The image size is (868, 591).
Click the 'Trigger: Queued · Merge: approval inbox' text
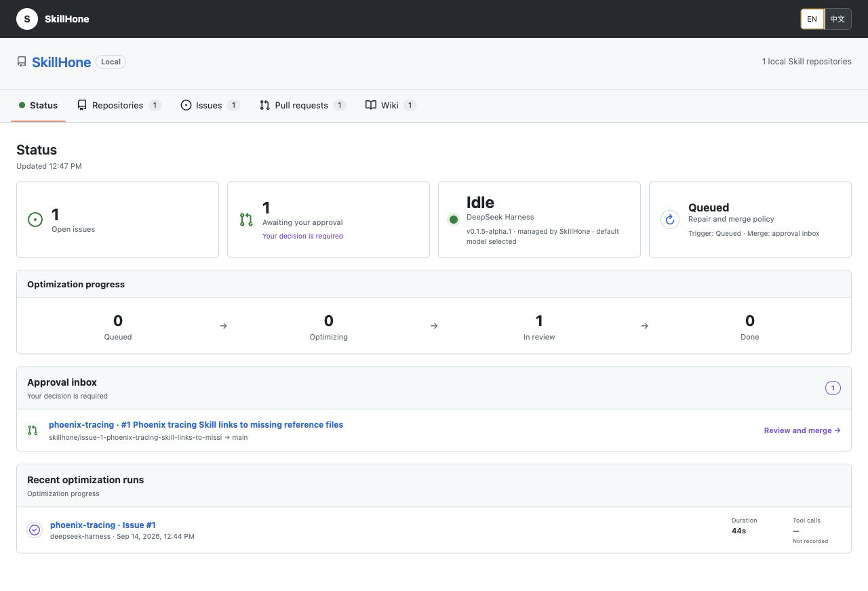(x=754, y=234)
